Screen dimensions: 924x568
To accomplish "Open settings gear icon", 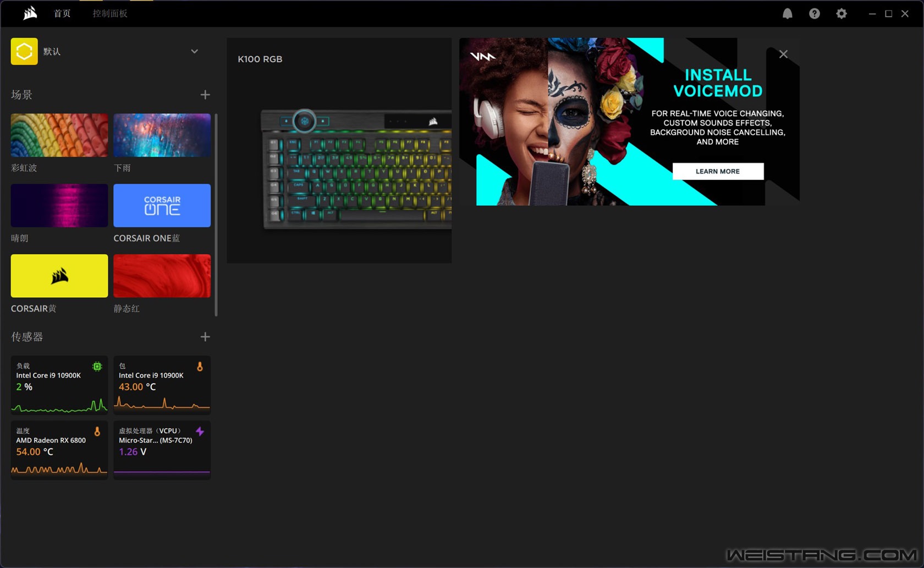I will tap(842, 14).
